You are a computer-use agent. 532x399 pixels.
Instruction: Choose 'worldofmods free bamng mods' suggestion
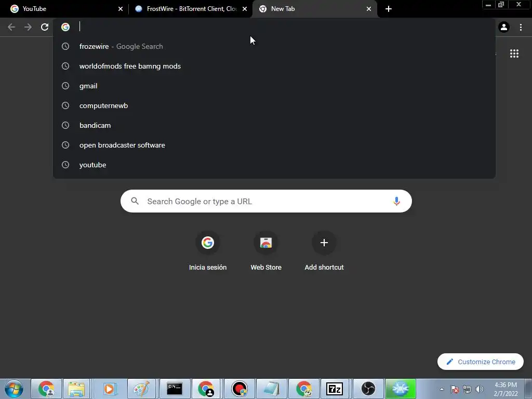pos(274,66)
